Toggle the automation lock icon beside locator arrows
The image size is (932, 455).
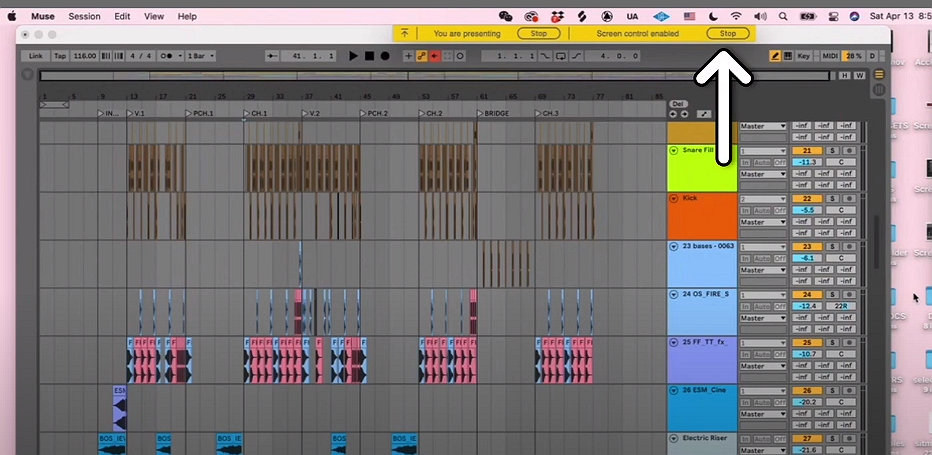point(704,114)
